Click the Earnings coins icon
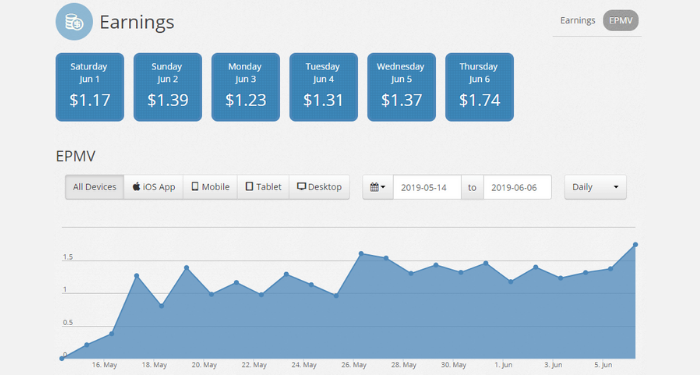This screenshot has height=375, width=700. [x=74, y=21]
